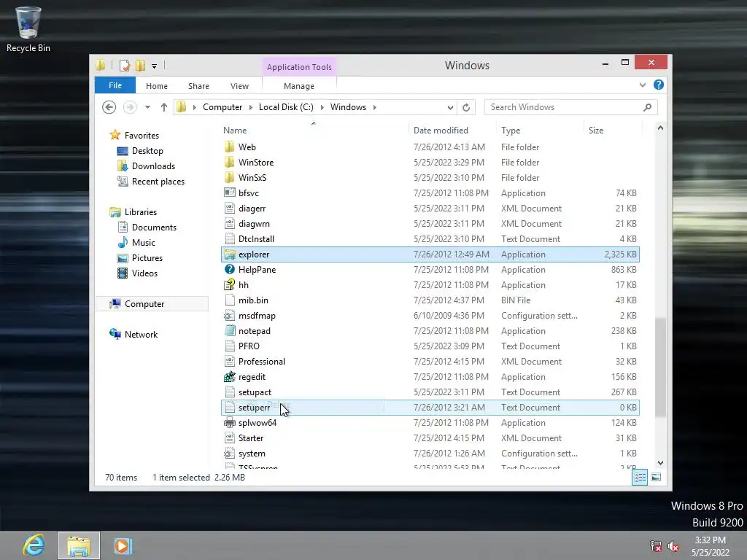Select the hh application icon
The image size is (747, 560).
click(230, 285)
